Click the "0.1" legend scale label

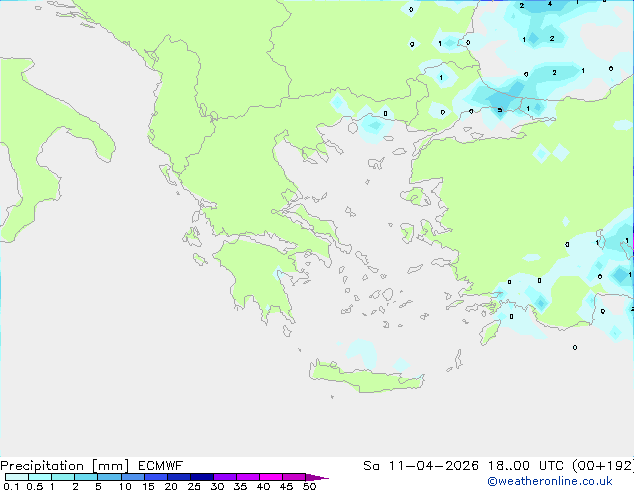click(11, 486)
